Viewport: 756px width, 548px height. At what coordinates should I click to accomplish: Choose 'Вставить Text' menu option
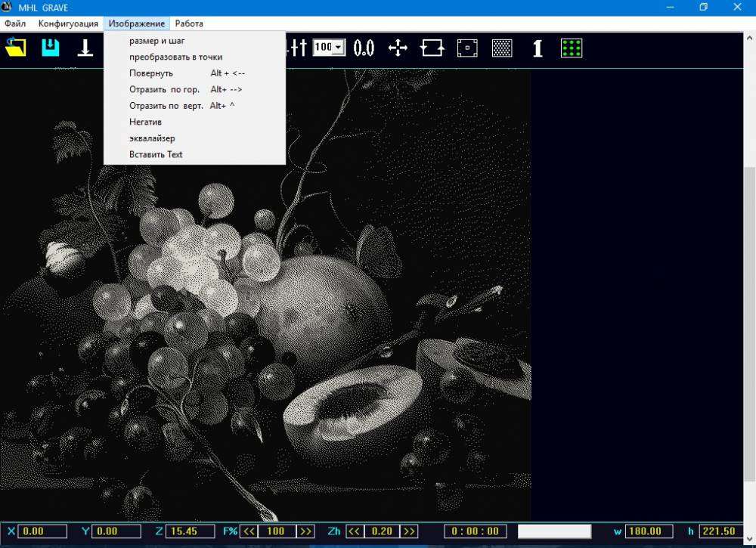[x=156, y=154]
